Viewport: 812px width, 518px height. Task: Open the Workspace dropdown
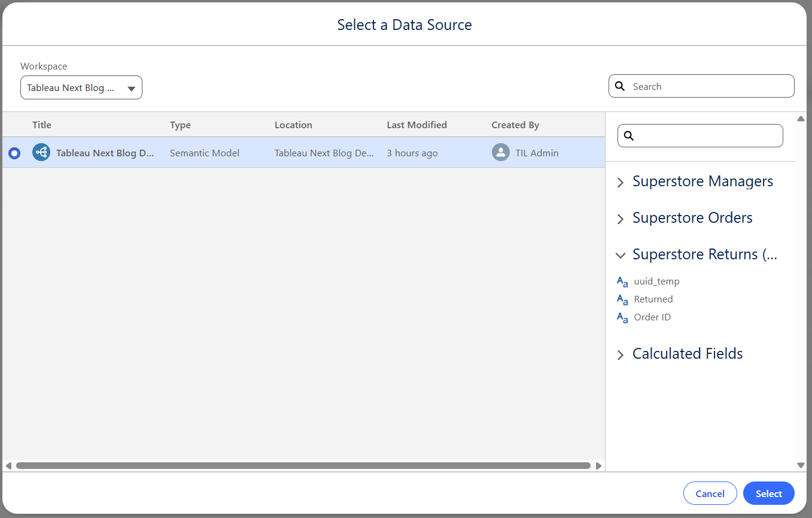coord(81,87)
